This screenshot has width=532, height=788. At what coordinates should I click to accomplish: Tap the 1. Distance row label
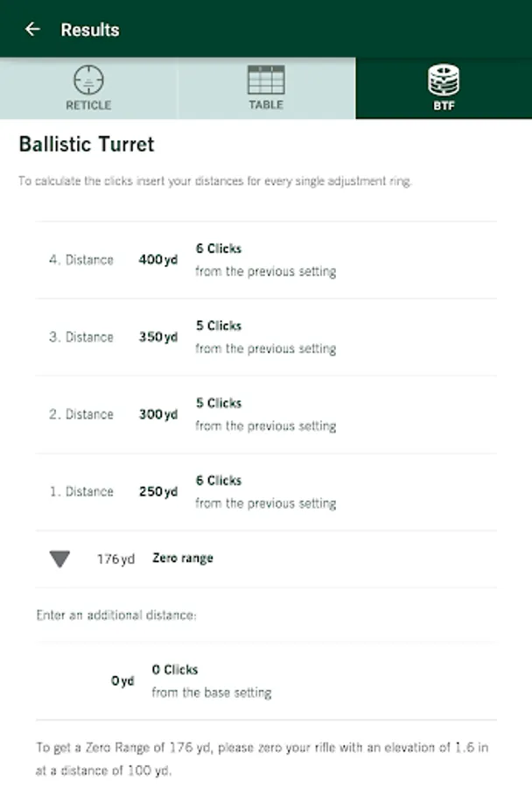pyautogui.click(x=81, y=492)
